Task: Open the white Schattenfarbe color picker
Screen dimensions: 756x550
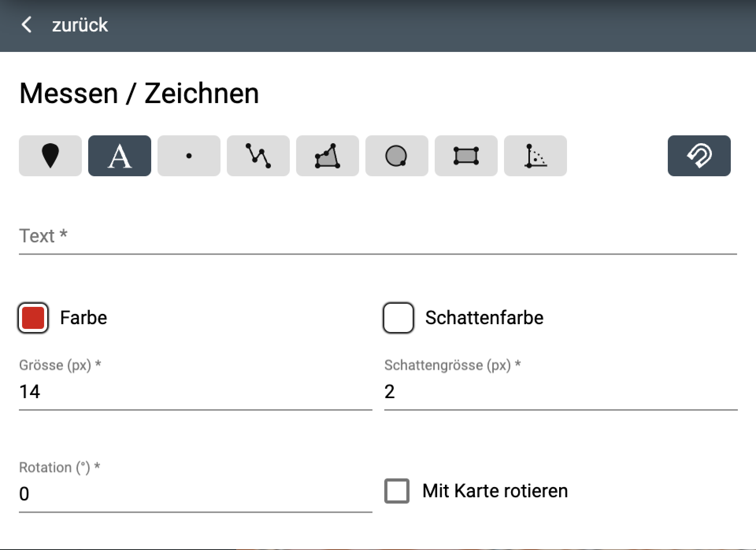Action: [x=398, y=318]
